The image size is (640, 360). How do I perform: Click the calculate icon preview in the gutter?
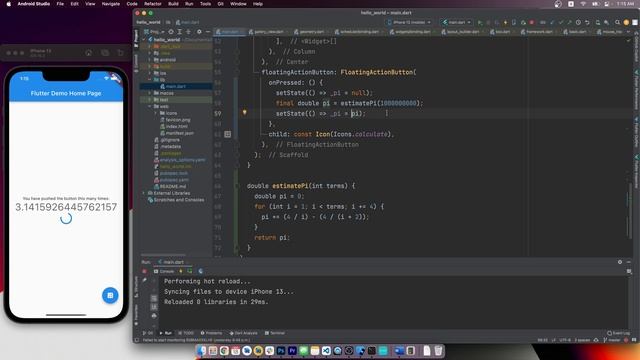228,134
